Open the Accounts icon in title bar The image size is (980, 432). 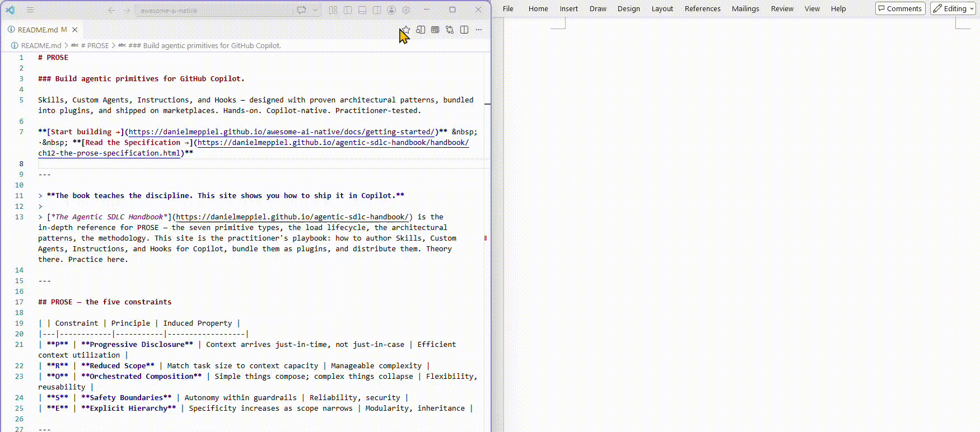point(391,10)
